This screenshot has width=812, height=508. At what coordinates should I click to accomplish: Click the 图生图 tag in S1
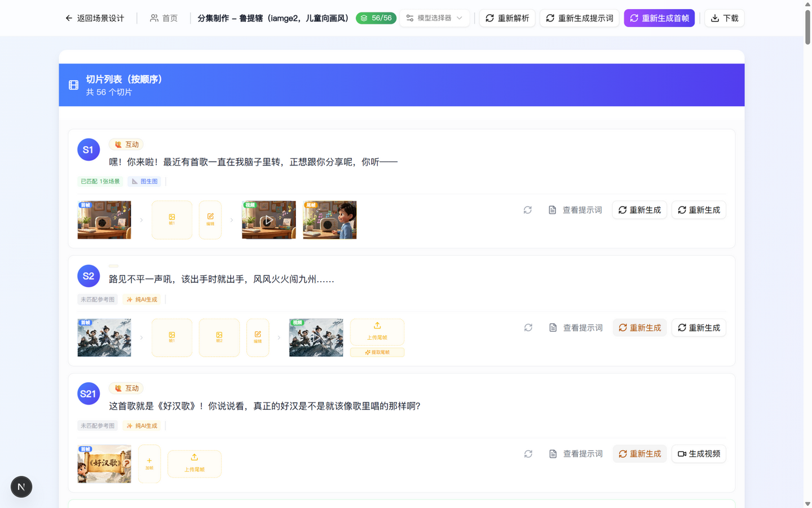pos(144,181)
